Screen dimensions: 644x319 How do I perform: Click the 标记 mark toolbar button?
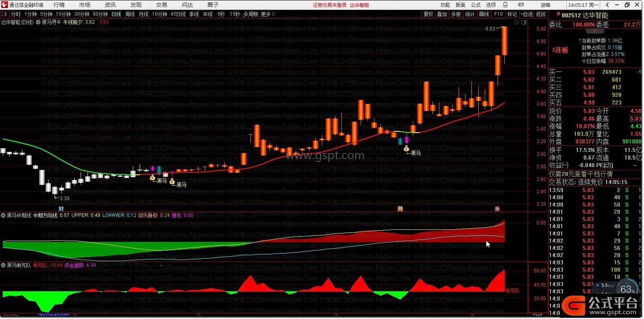[x=512, y=14]
